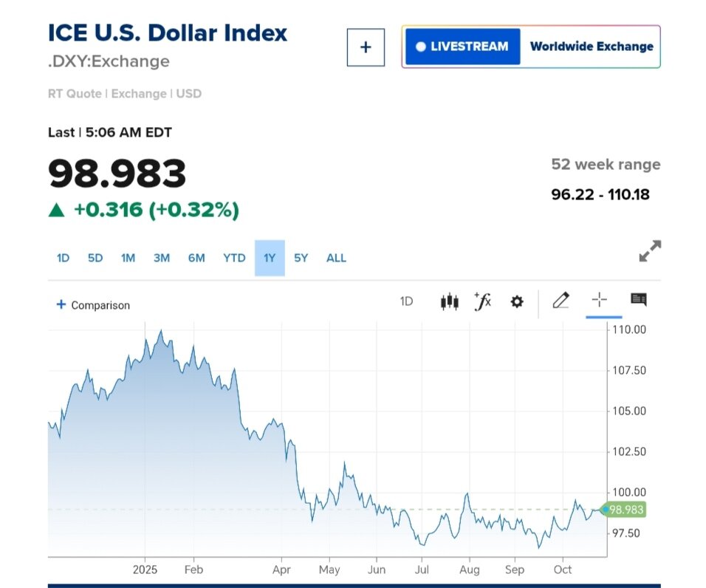Show the 5Y chart range
The image size is (706, 588).
point(301,258)
